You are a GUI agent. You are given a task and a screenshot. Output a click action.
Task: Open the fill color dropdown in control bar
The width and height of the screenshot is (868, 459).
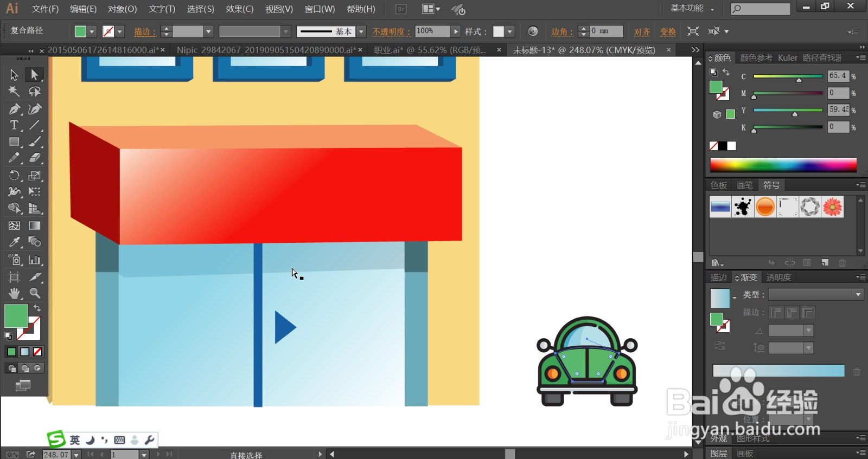coord(92,32)
